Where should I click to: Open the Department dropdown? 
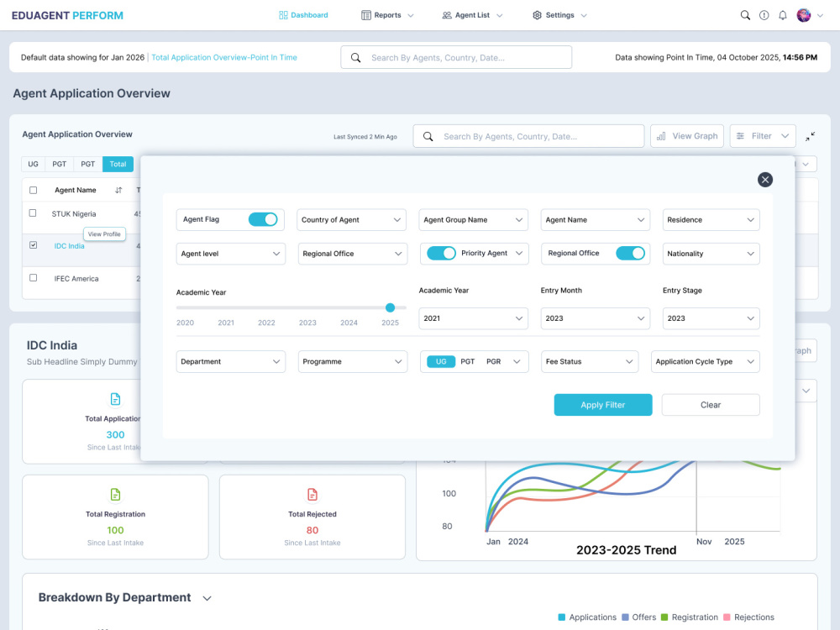pyautogui.click(x=231, y=361)
